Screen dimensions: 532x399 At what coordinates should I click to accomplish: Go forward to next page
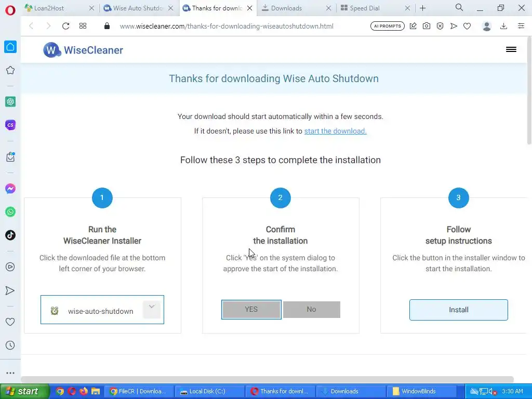pos(48,26)
